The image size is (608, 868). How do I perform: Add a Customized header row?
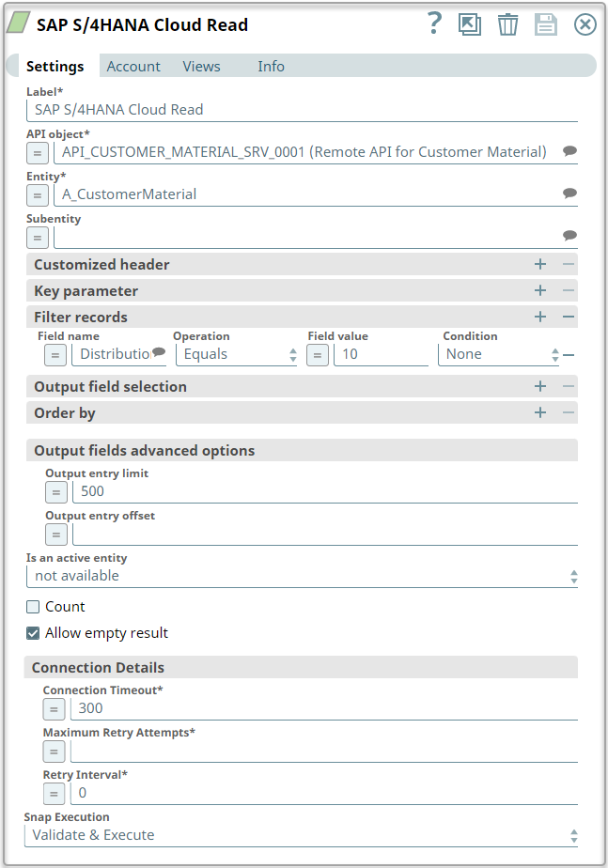[x=540, y=265]
